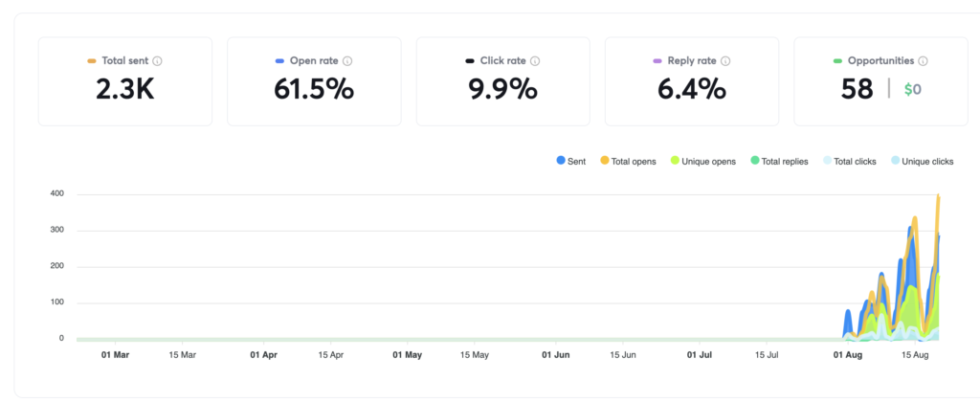Image resolution: width=980 pixels, height=402 pixels.
Task: Click the 9.9% click rate value
Action: [503, 90]
